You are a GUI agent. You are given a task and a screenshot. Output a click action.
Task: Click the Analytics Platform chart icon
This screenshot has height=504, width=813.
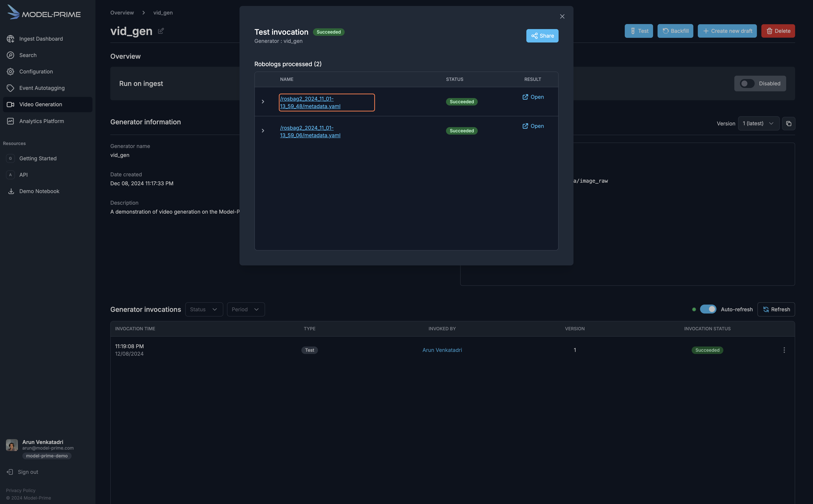tap(11, 121)
